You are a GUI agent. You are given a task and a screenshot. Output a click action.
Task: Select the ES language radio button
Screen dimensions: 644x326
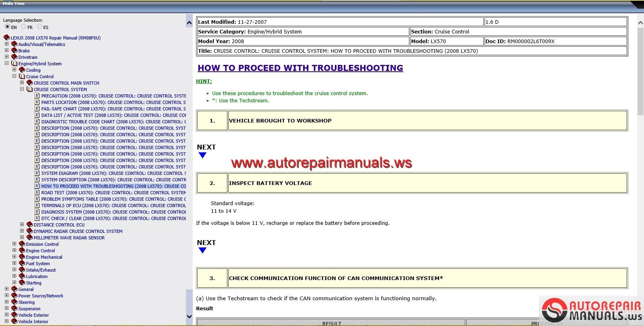point(39,27)
